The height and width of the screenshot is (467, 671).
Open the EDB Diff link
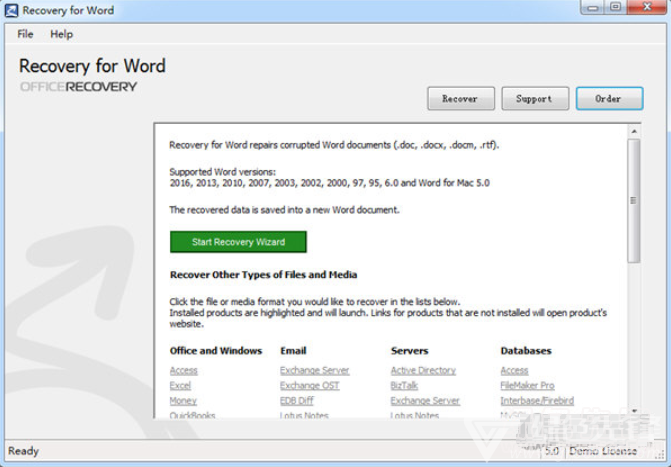[297, 401]
